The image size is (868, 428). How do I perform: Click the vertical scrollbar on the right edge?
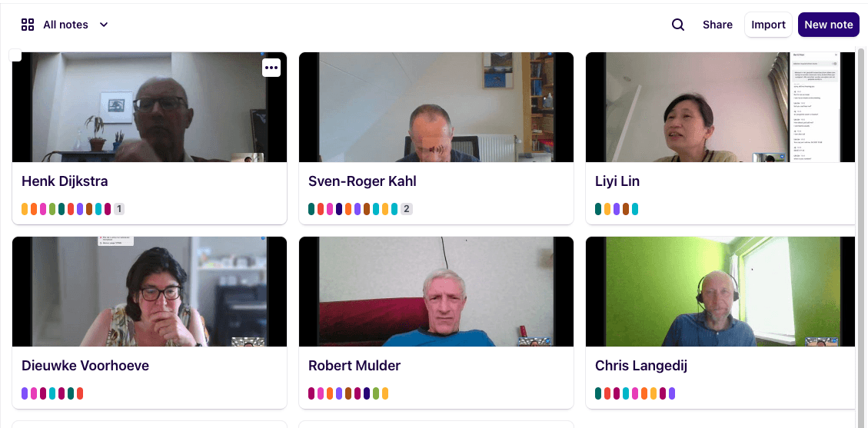861,237
